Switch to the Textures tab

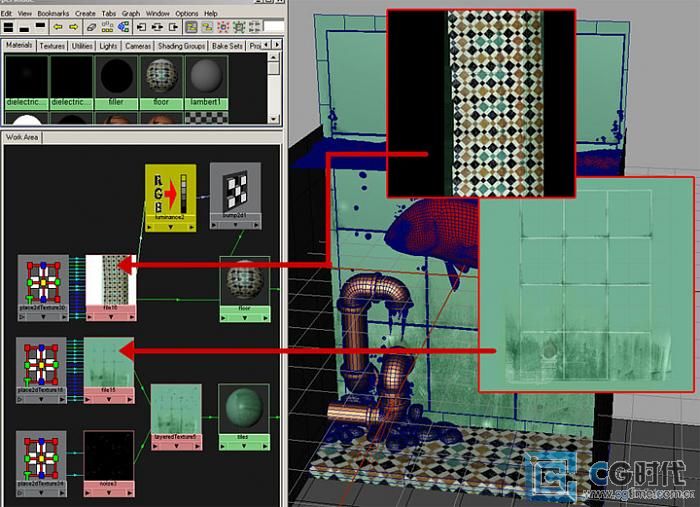(x=52, y=46)
